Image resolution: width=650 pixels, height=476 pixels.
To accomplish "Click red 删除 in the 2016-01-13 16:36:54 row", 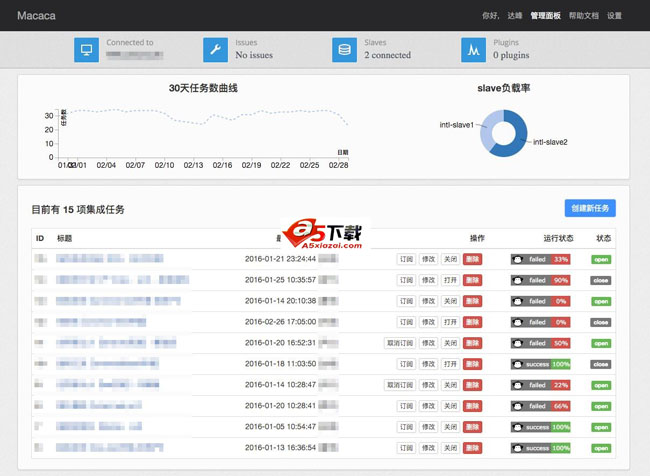I will pyautogui.click(x=472, y=448).
